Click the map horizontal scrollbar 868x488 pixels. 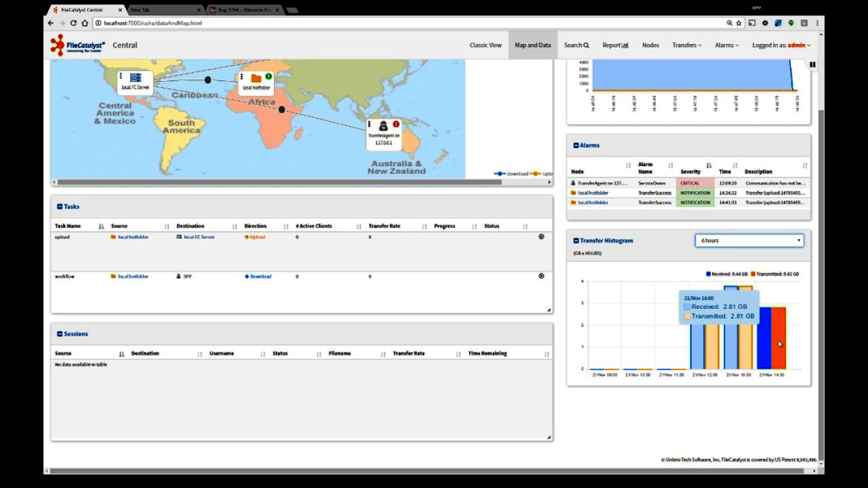(279, 182)
